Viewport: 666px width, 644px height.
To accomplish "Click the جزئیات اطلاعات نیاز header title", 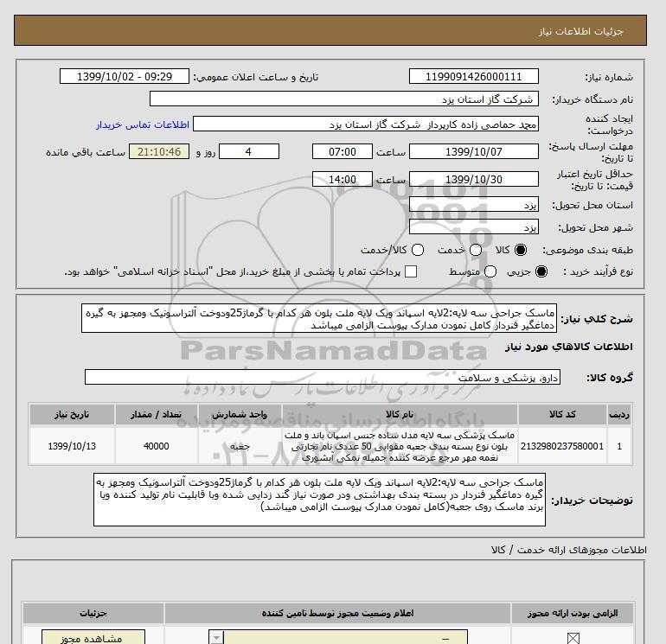I will pos(580,31).
